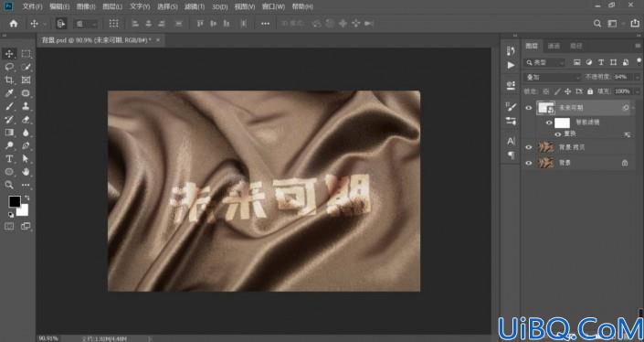Open the Opacity slider dropdown arrow
The width and height of the screenshot is (644, 342).
[x=637, y=78]
